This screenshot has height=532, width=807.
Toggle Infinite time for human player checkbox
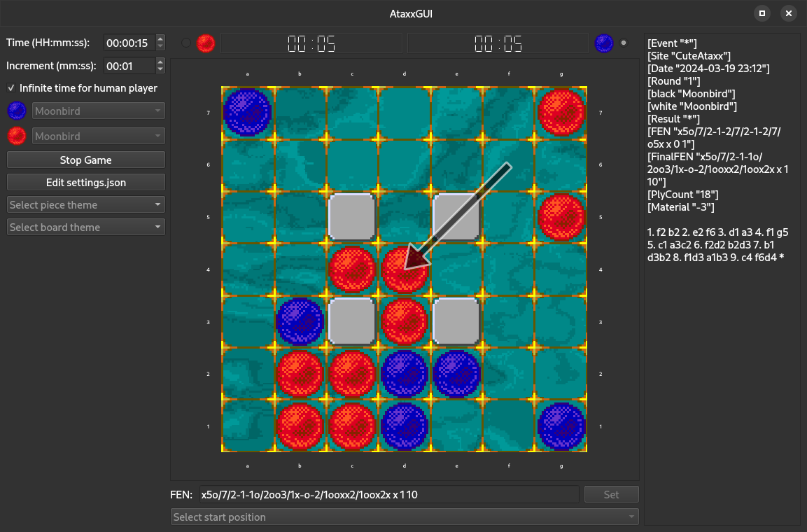click(11, 88)
